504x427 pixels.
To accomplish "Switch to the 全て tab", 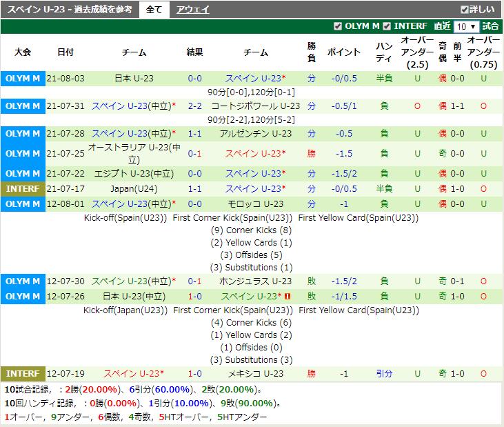I will tap(154, 10).
